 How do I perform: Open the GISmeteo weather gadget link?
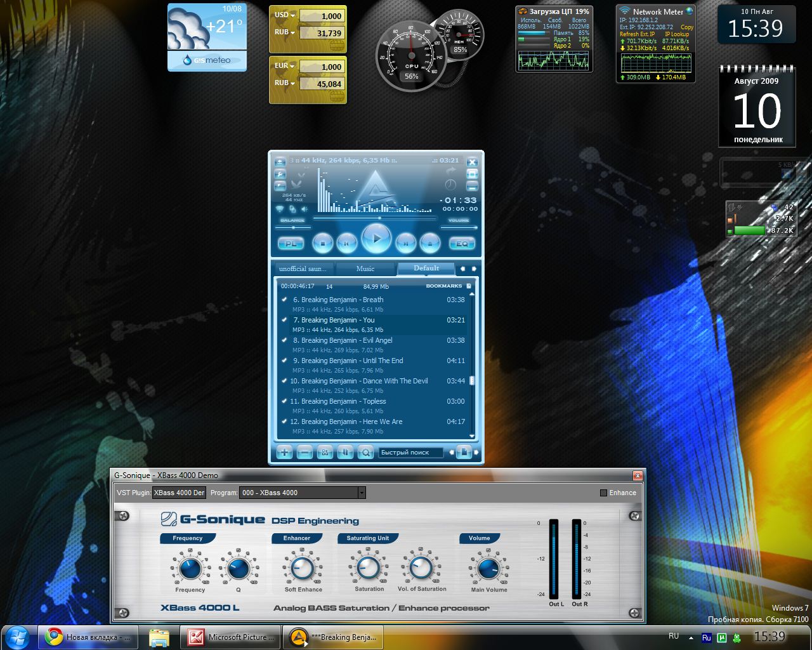(x=207, y=60)
